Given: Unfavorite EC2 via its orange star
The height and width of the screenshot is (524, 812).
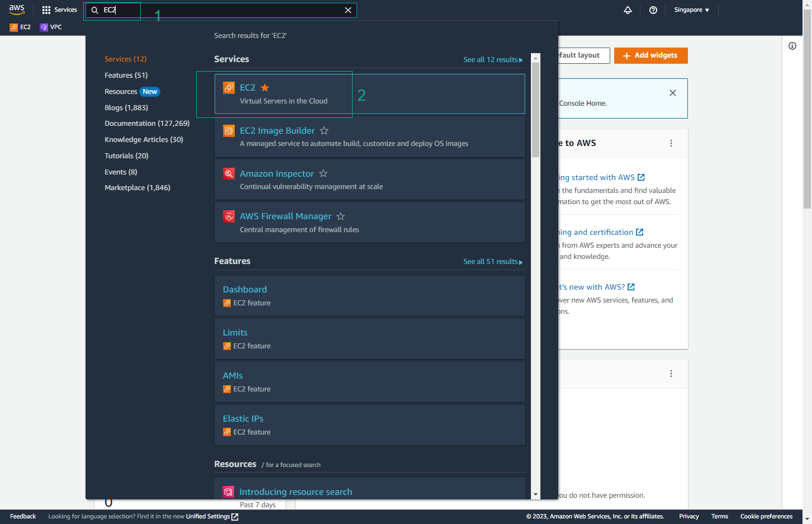Looking at the screenshot, I should (265, 88).
